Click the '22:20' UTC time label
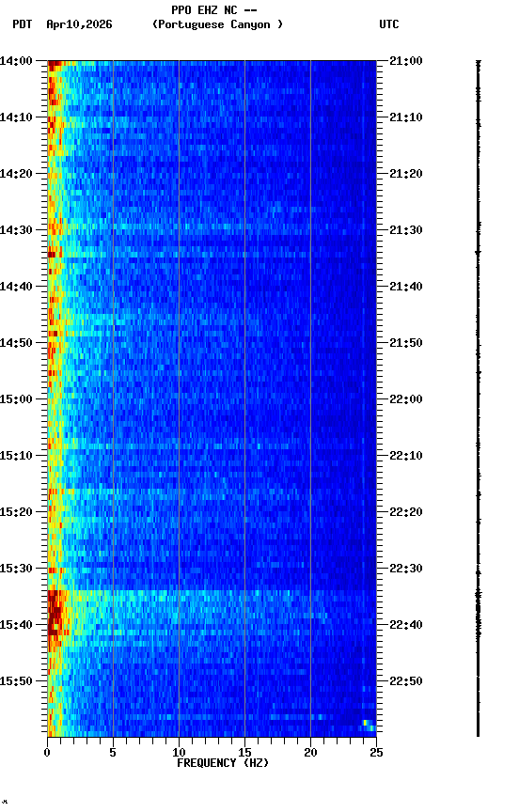This screenshot has height=812, width=519. pyautogui.click(x=406, y=513)
